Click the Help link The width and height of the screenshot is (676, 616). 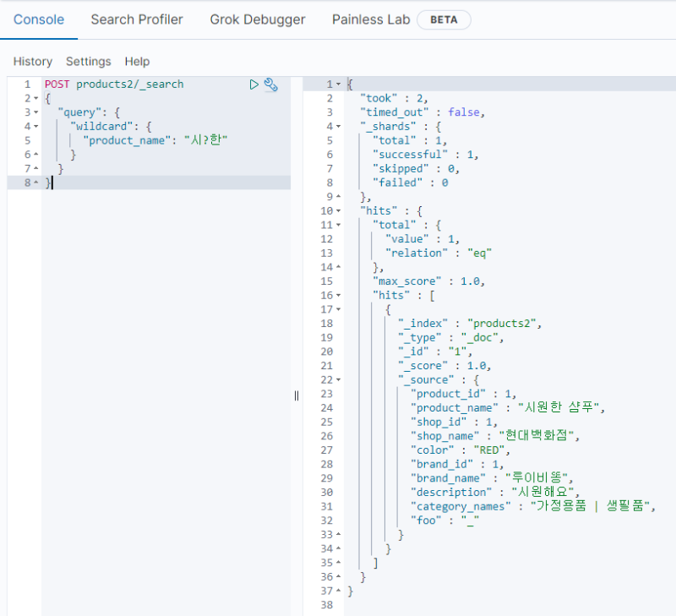coord(137,62)
